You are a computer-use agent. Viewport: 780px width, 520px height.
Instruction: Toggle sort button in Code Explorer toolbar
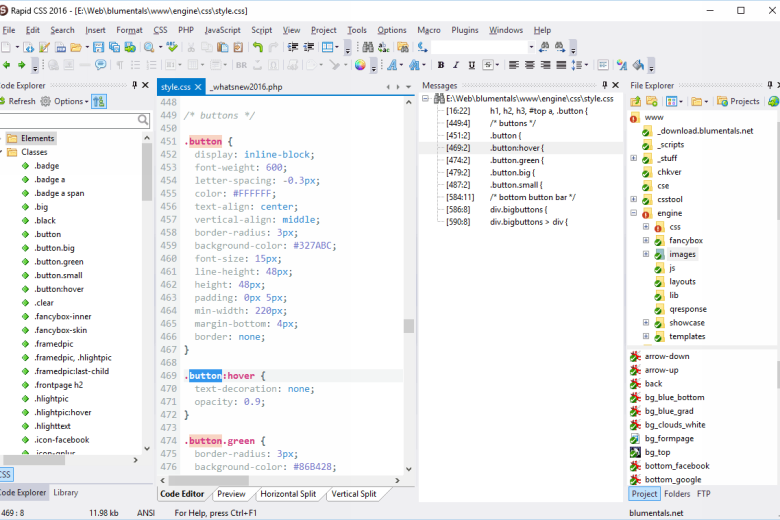(99, 102)
